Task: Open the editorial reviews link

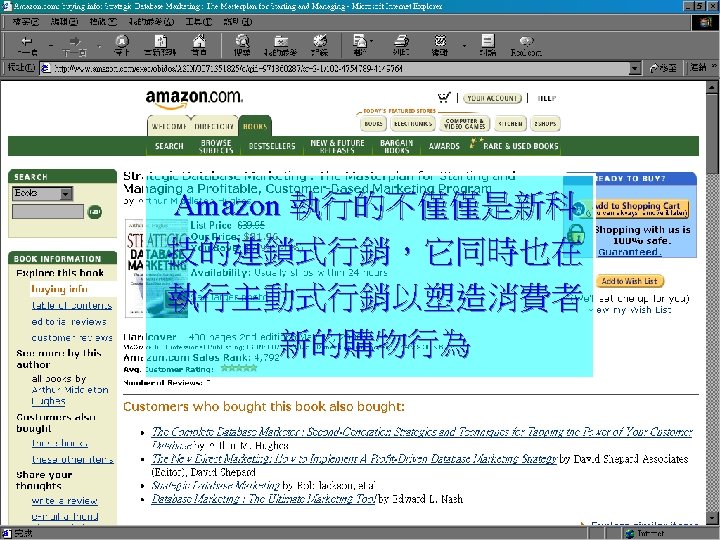Action: pos(69,321)
